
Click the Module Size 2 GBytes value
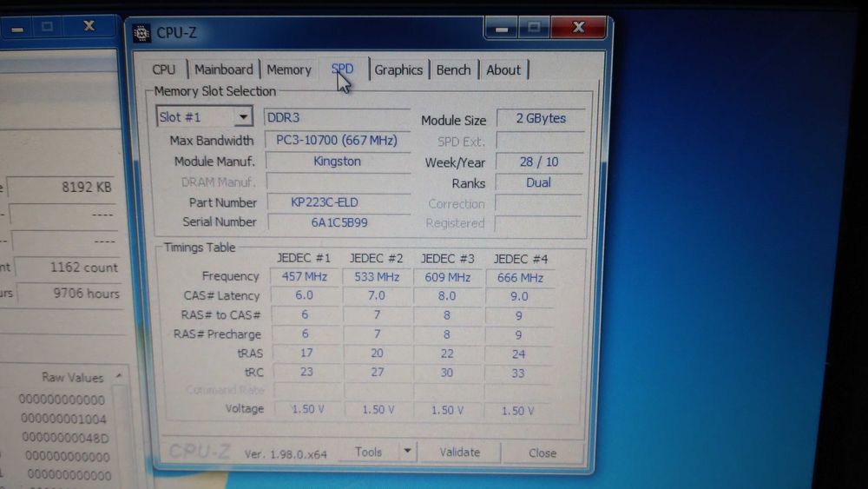pyautogui.click(x=541, y=118)
